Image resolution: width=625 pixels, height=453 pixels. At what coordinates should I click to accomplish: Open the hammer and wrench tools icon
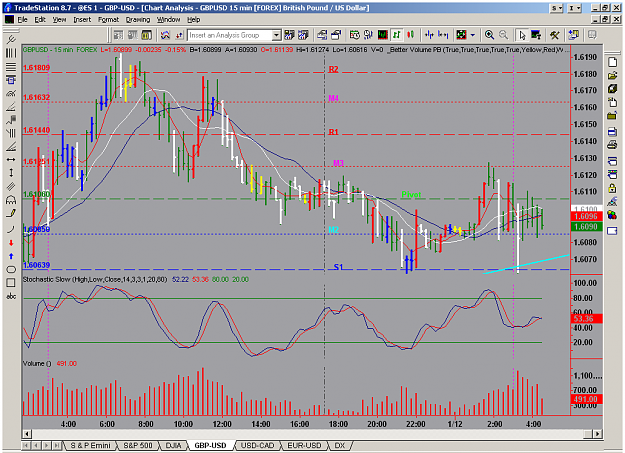point(555,35)
